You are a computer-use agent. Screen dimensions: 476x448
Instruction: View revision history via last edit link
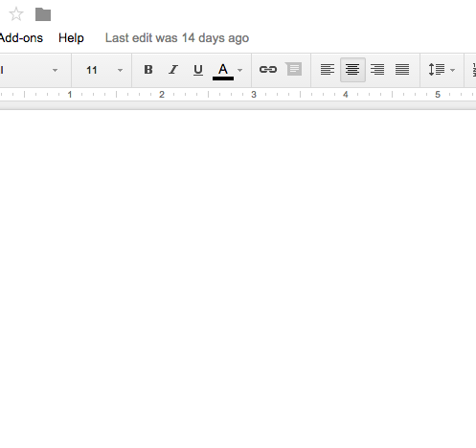pyautogui.click(x=177, y=38)
